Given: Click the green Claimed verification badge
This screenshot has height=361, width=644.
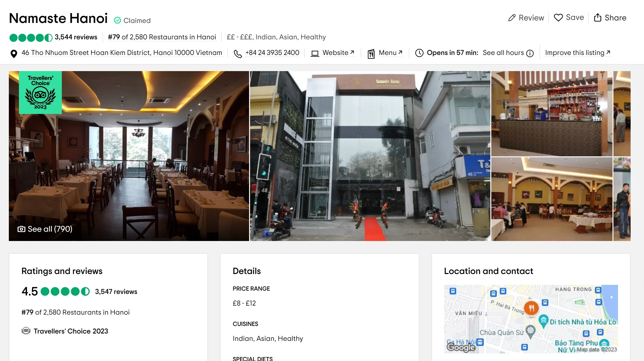Looking at the screenshot, I should point(117,20).
